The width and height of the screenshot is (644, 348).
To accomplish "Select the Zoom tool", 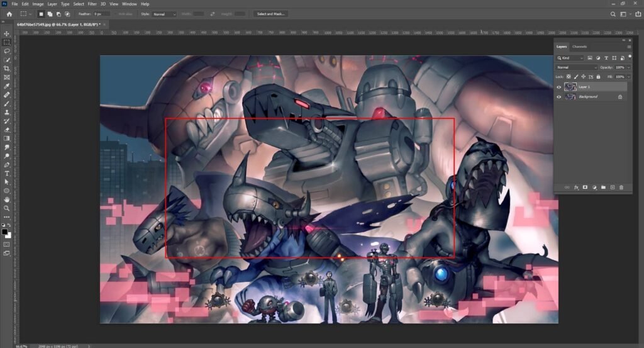I will pyautogui.click(x=6, y=208).
